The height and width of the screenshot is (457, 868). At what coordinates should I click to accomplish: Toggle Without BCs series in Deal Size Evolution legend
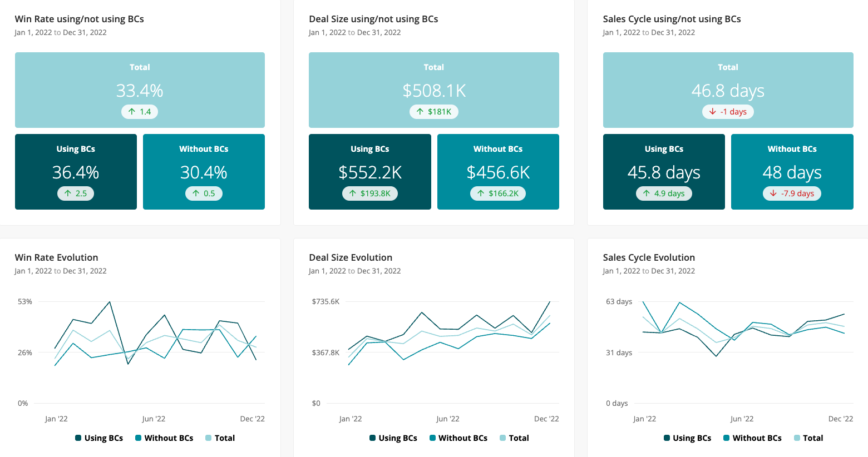(x=458, y=438)
